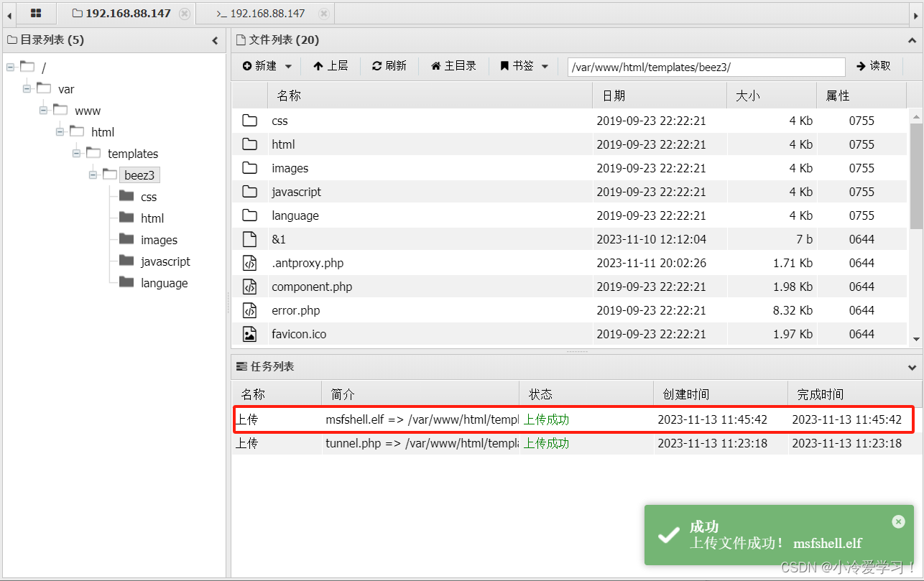Click the javascript folder icon in file list

249,192
